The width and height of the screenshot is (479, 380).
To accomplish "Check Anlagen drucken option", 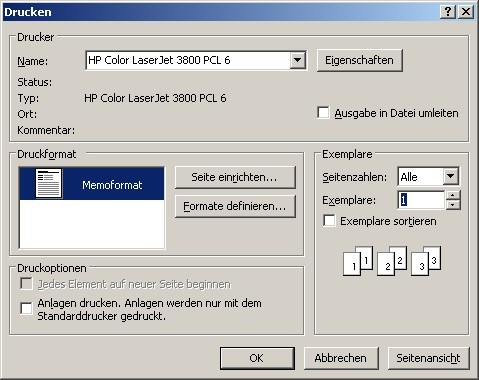I will pos(26,308).
